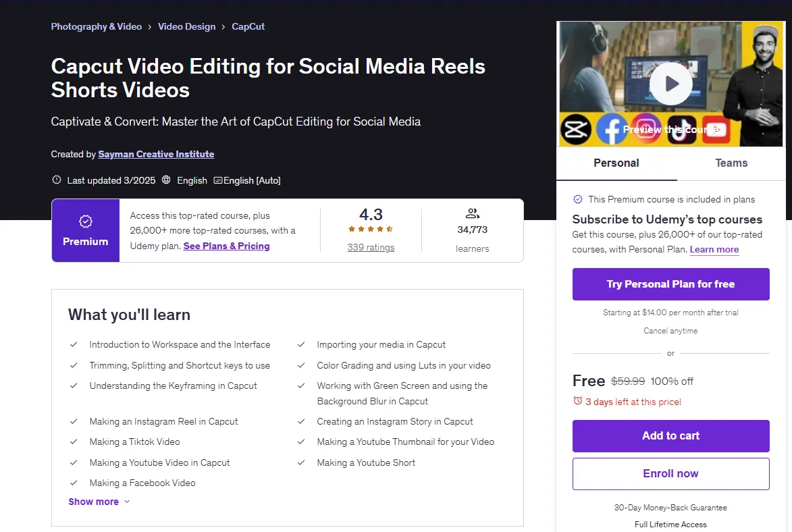Click checkmark beside Introduction to Workspace

(74, 344)
